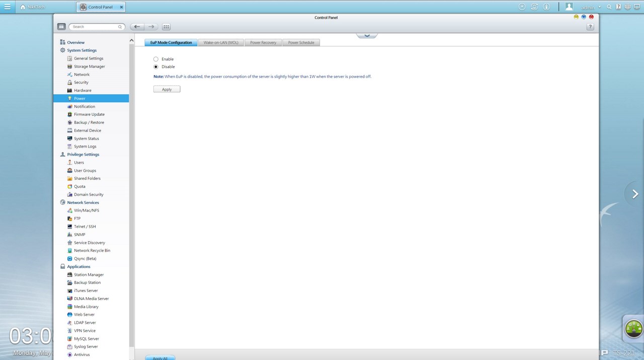644x360 pixels.
Task: Open Shared Folders
Action: tap(87, 178)
